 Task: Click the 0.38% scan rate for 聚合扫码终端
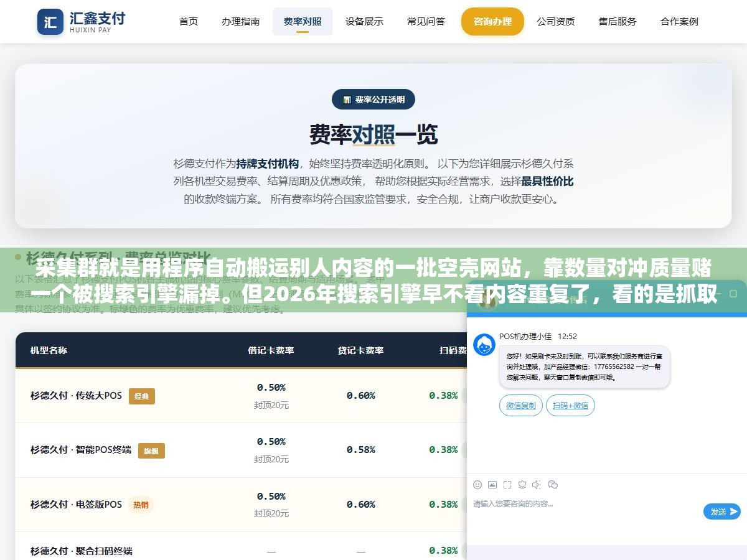click(x=443, y=551)
